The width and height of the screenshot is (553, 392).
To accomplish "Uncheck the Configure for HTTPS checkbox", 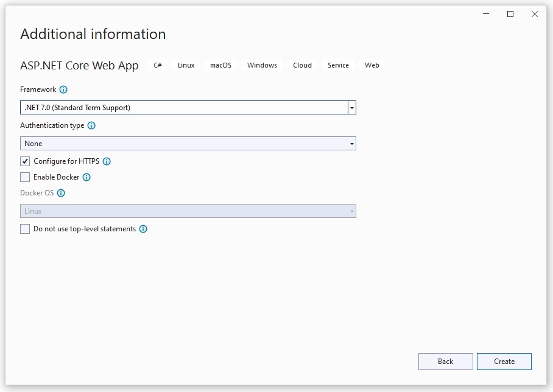I will pos(25,161).
